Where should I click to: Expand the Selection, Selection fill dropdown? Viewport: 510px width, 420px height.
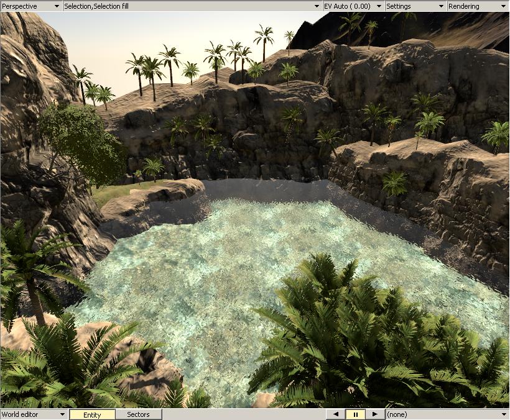click(x=192, y=6)
